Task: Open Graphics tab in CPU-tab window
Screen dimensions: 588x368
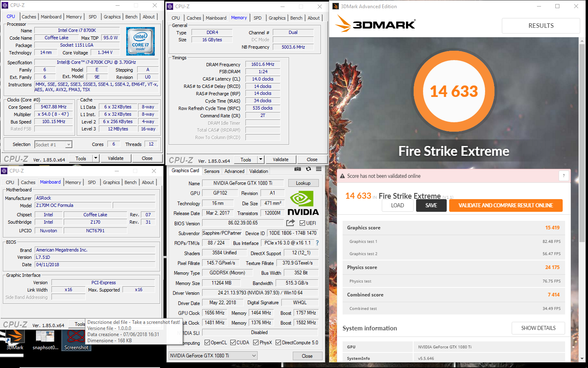Action: (x=112, y=17)
